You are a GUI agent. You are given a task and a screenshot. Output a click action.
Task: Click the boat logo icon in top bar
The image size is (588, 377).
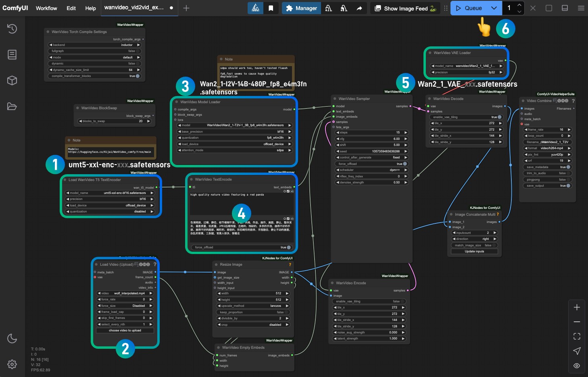click(255, 8)
